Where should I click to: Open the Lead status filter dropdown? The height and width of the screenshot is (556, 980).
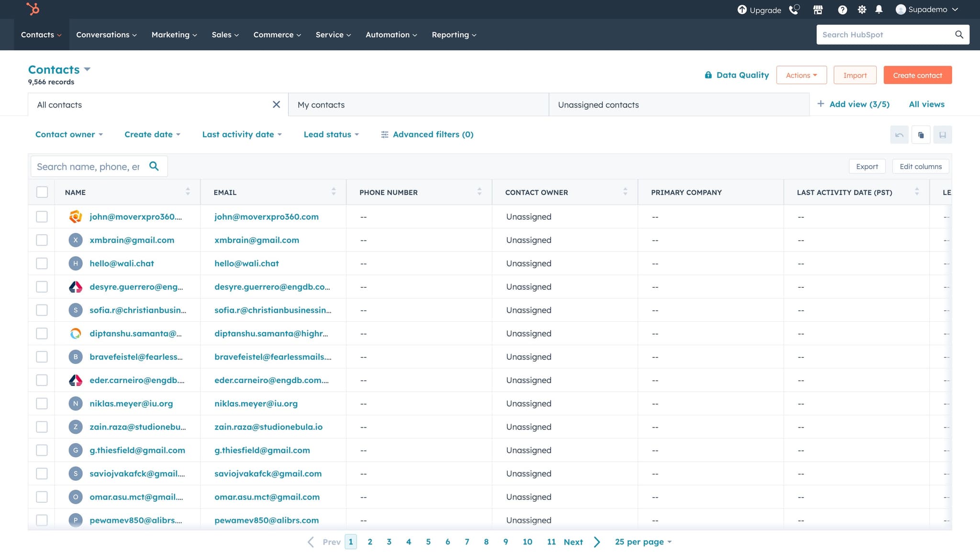point(331,135)
